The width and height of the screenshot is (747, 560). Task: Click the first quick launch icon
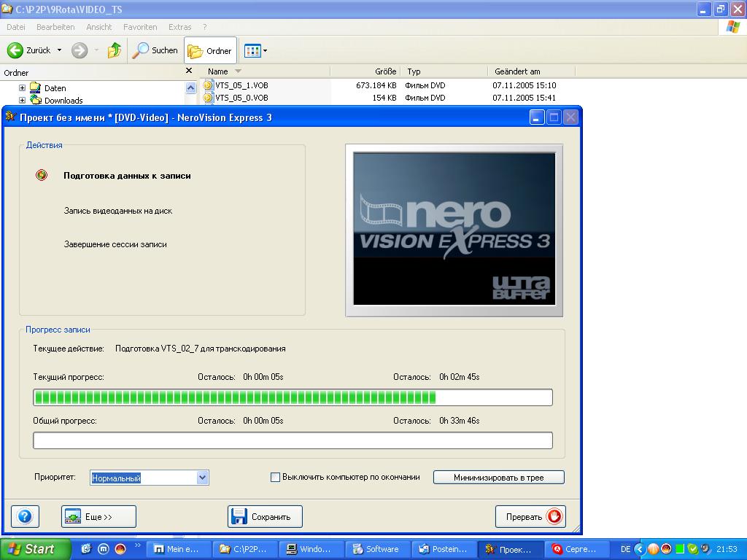point(86,549)
